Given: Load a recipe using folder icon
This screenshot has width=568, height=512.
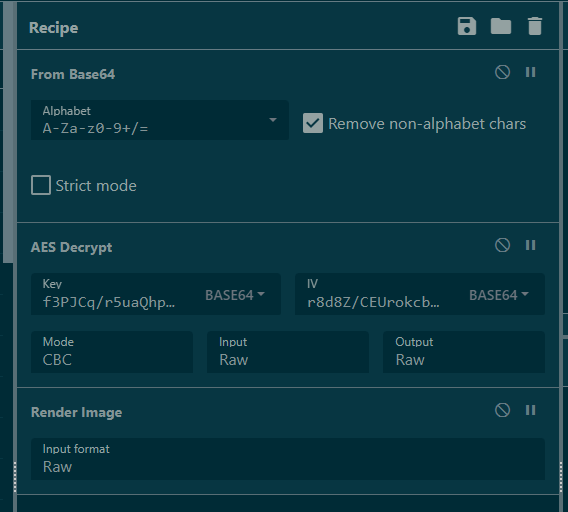Looking at the screenshot, I should tap(501, 26).
